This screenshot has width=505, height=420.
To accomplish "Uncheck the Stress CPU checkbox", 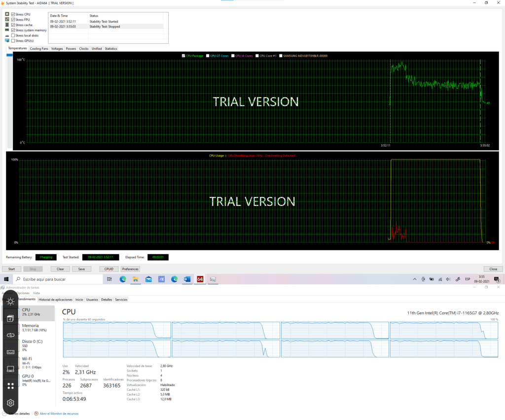I will tap(13, 14).
